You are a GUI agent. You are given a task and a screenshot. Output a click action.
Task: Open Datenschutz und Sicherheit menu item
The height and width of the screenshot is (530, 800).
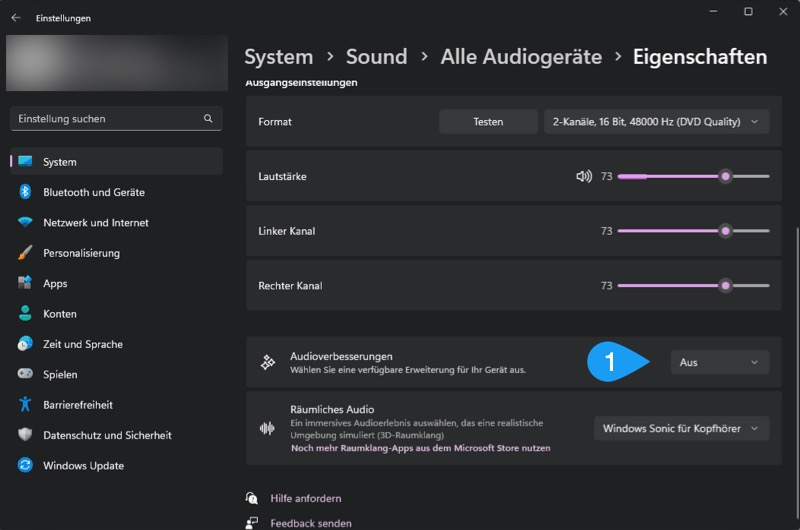coord(107,435)
